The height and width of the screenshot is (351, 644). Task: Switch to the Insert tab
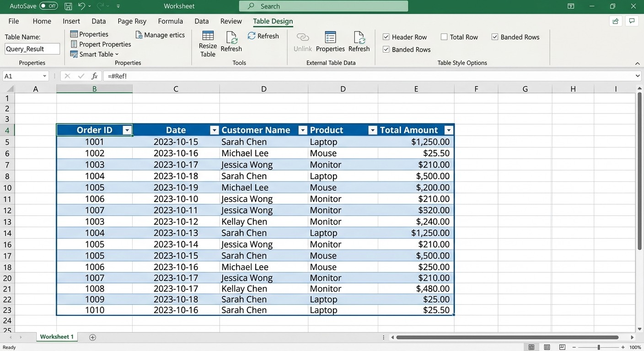click(x=71, y=21)
